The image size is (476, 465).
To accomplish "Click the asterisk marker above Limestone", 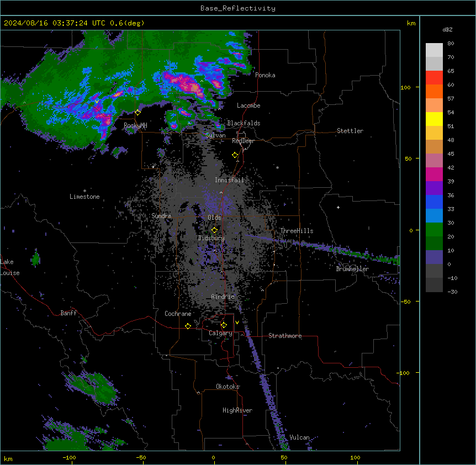I will click(84, 191).
